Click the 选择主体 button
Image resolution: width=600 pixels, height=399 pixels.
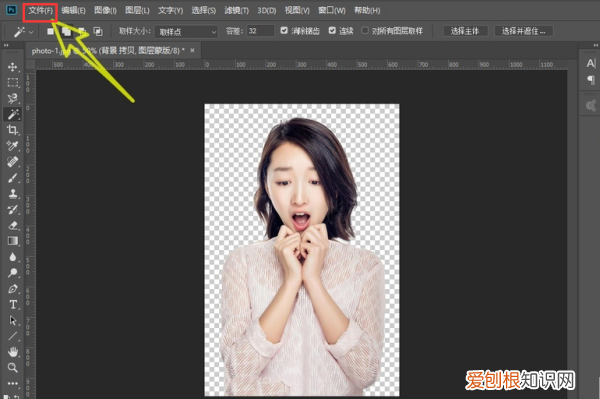tap(465, 31)
